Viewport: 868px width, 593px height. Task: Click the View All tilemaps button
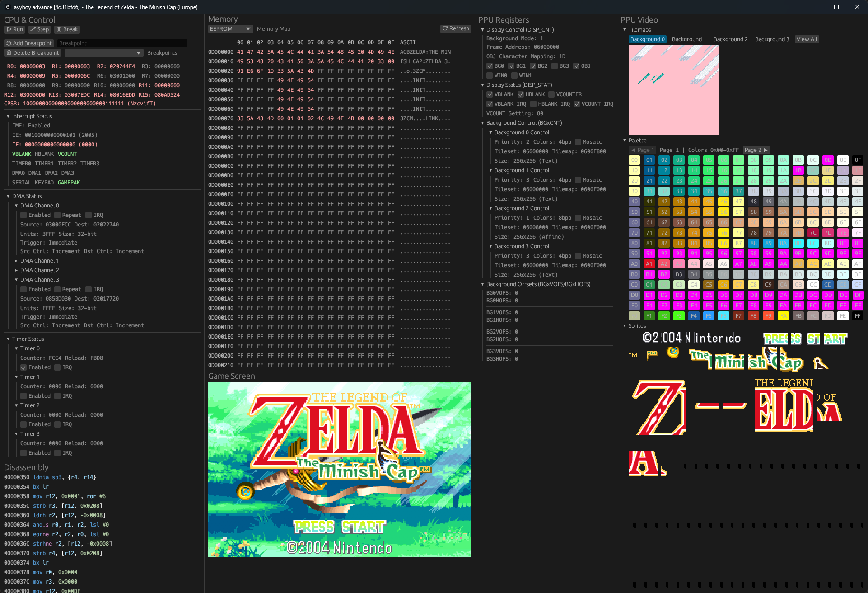click(807, 39)
